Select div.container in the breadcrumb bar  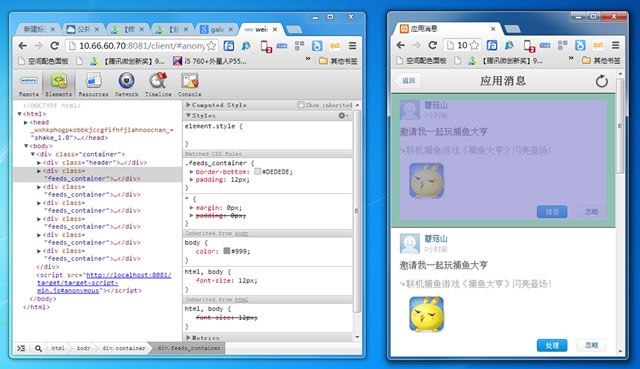pos(124,348)
